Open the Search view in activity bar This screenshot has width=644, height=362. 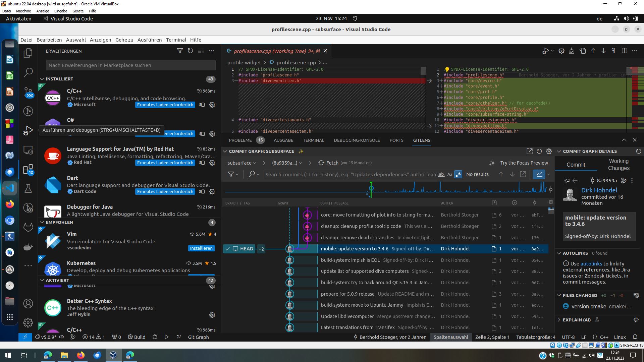28,72
